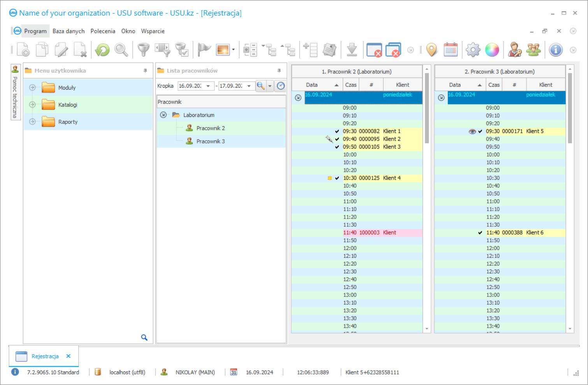Click the map location pin icon
Screen dimensions: 588x385
point(431,50)
